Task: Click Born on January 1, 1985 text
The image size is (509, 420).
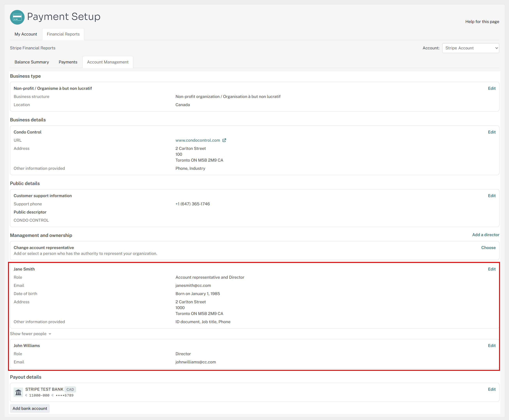Action: pyautogui.click(x=198, y=294)
